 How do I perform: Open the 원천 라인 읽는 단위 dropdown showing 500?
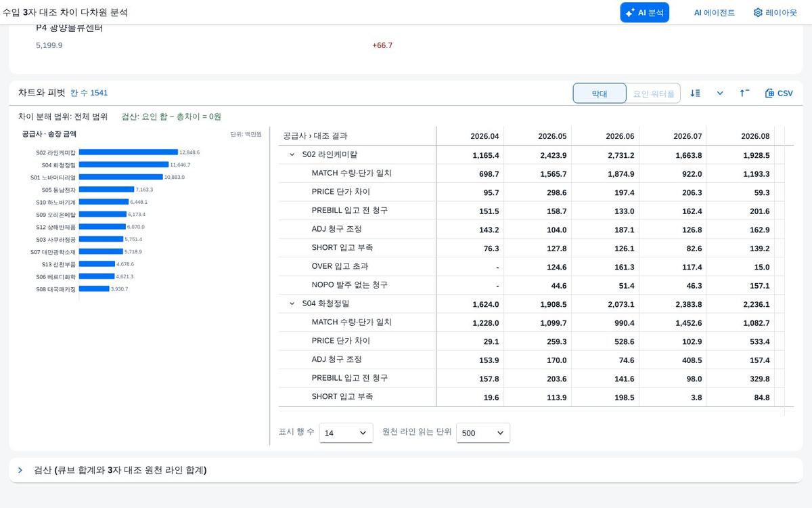tap(483, 433)
